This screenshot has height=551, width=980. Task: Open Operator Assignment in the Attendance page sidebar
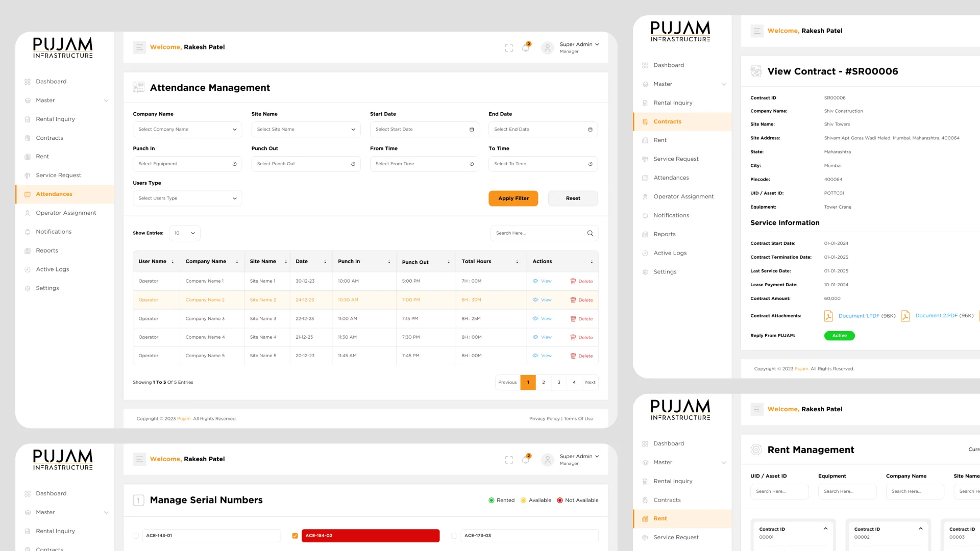[x=66, y=213]
